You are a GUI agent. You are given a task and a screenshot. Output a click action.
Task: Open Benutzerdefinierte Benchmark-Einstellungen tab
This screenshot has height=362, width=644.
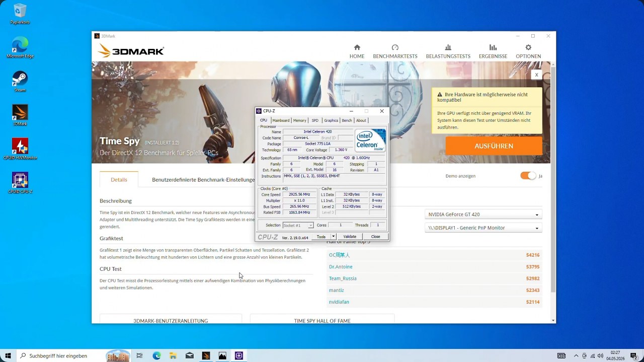click(203, 180)
